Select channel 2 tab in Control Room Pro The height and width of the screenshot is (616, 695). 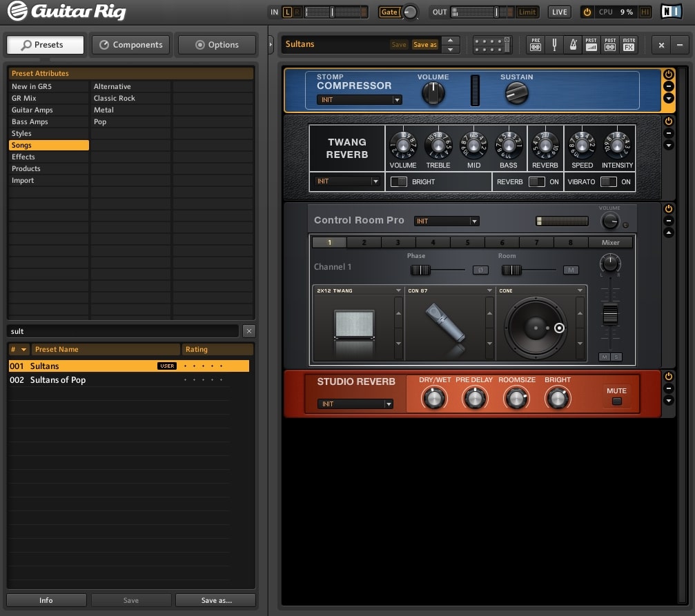(364, 242)
